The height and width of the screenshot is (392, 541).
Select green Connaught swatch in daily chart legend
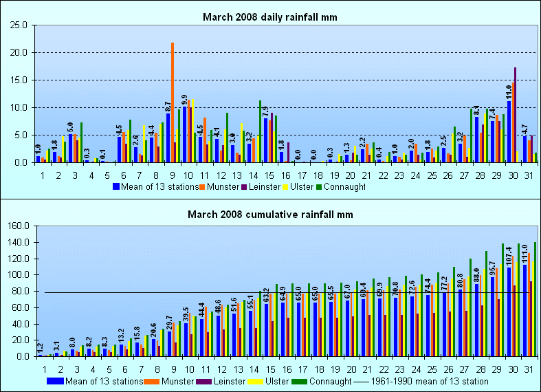click(319, 186)
